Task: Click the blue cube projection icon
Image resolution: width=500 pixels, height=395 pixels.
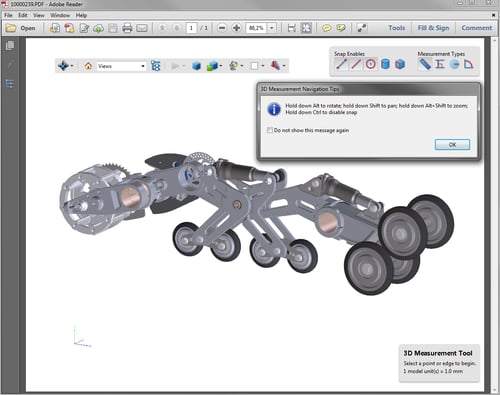Action: pyautogui.click(x=196, y=66)
